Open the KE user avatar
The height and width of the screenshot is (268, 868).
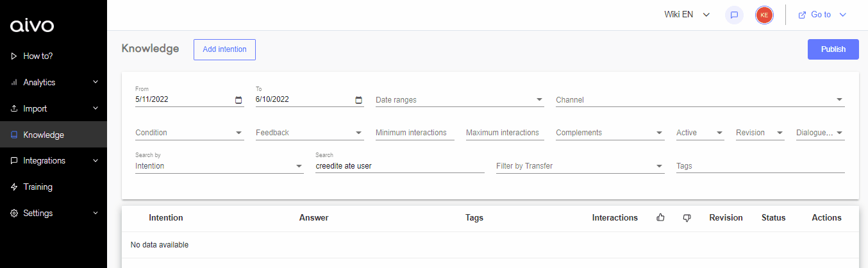click(764, 15)
